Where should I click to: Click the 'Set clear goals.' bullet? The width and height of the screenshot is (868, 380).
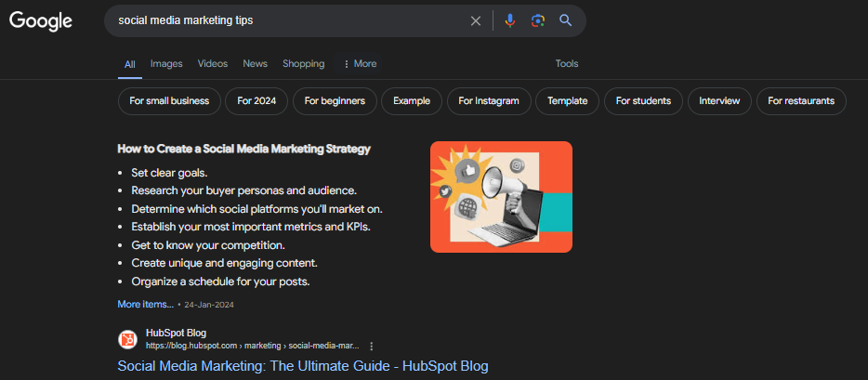pyautogui.click(x=169, y=173)
